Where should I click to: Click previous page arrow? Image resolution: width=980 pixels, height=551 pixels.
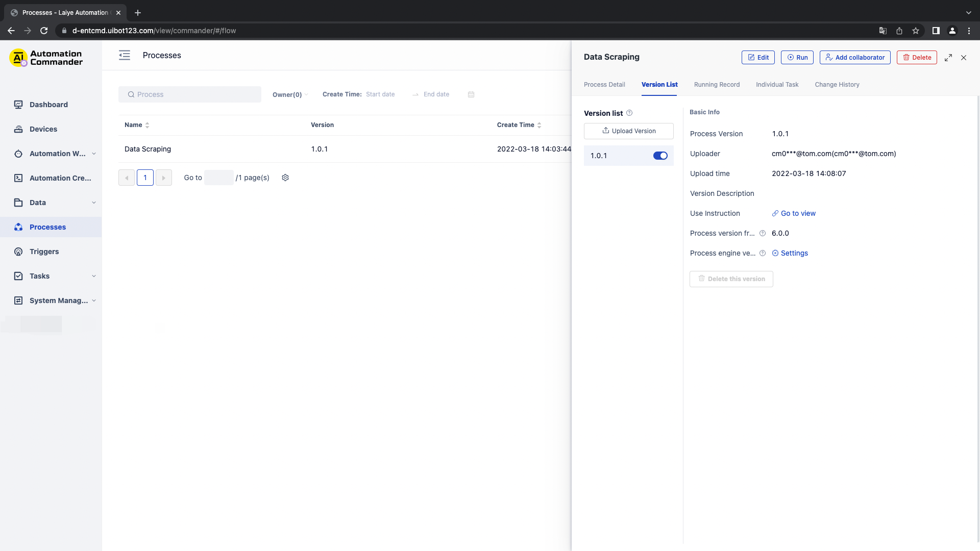(127, 178)
